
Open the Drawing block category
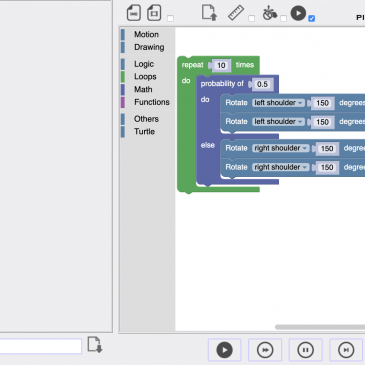coord(149,47)
